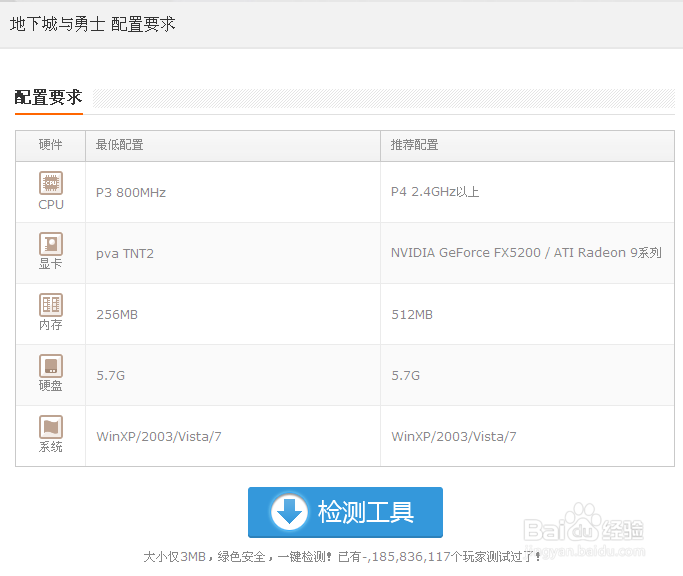Click the 内存 label text

[x=51, y=325]
